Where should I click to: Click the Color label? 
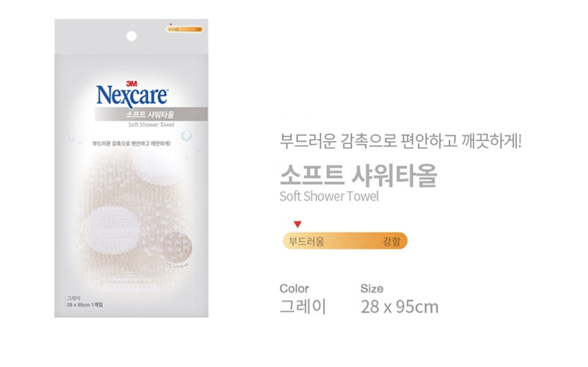pos(295,288)
